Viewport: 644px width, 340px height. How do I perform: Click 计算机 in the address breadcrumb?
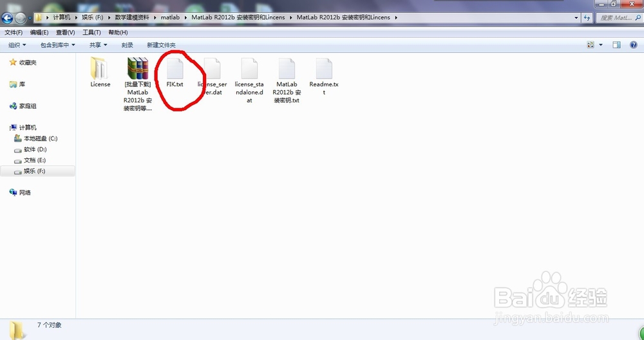pyautogui.click(x=62, y=17)
